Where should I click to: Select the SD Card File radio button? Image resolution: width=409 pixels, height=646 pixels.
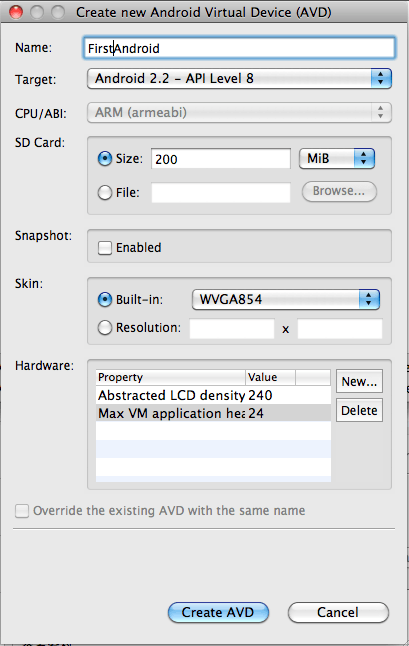click(105, 192)
